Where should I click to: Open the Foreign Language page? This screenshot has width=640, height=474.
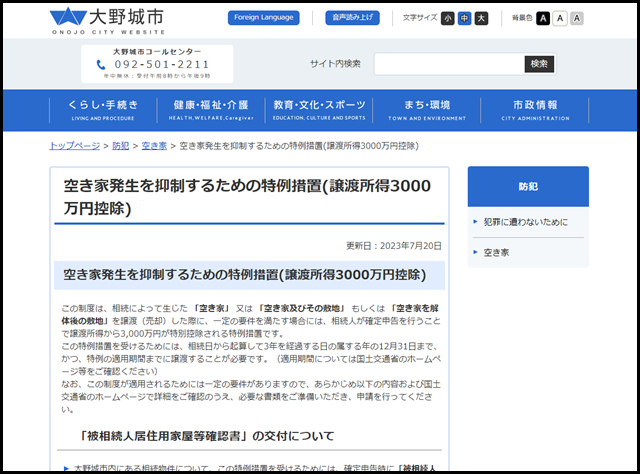pyautogui.click(x=264, y=18)
